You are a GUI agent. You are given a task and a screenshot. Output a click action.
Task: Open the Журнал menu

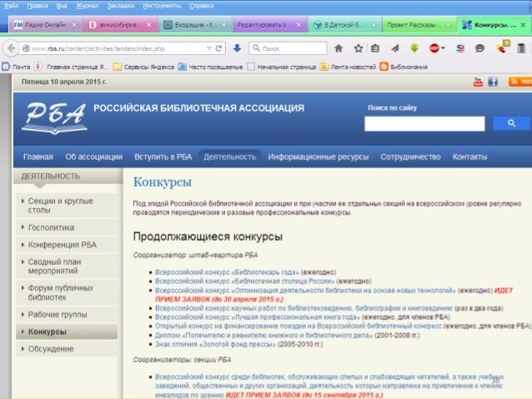[x=88, y=6]
